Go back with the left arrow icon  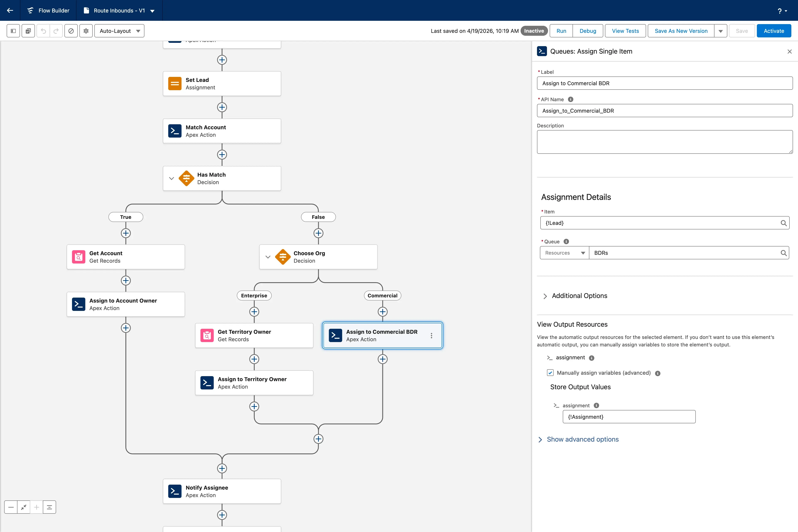coord(10,11)
